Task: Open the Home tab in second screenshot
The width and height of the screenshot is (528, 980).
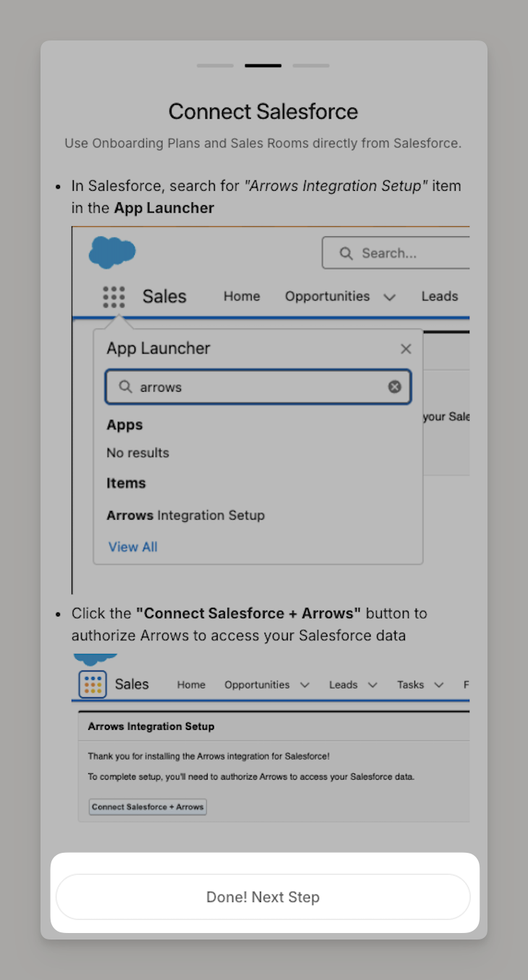Action: [191, 684]
